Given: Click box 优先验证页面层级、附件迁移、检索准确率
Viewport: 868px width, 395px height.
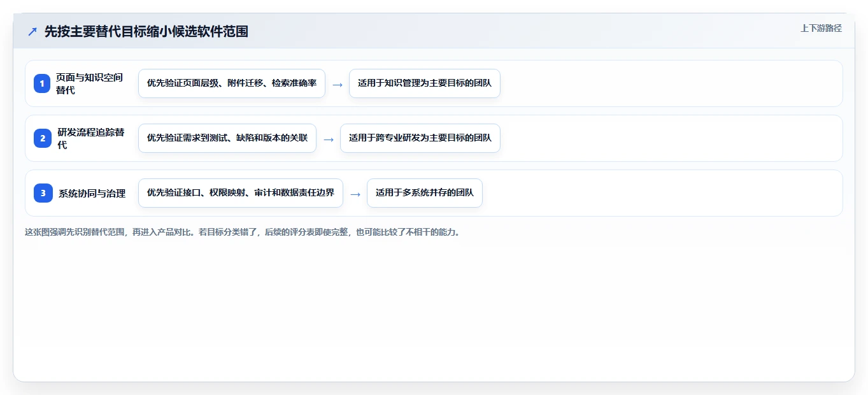Looking at the screenshot, I should click(232, 83).
